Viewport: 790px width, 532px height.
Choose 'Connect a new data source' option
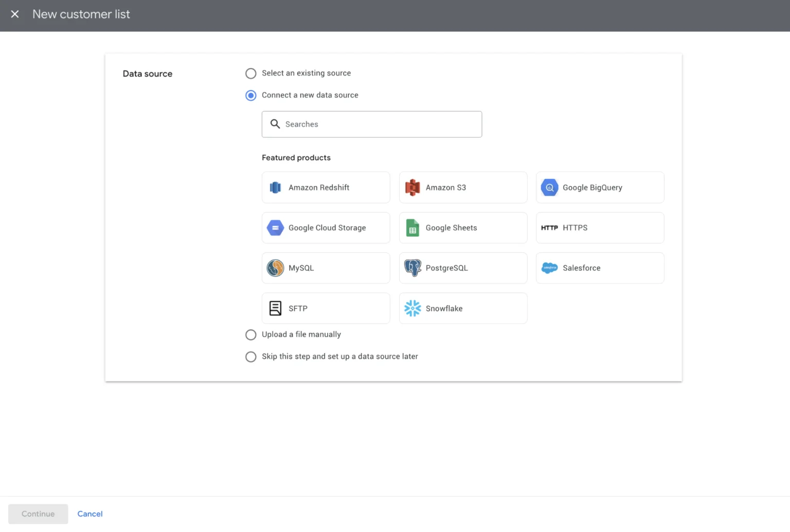tap(251, 96)
